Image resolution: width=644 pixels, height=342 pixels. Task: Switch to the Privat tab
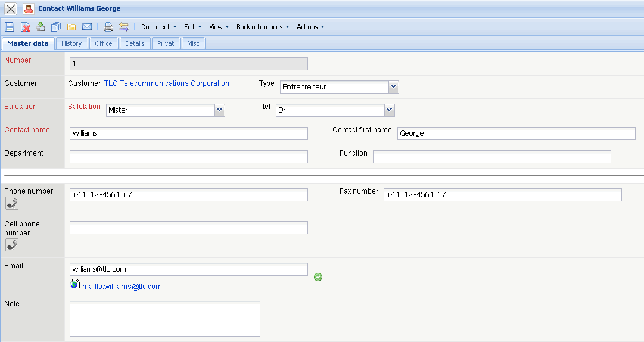[x=166, y=43]
